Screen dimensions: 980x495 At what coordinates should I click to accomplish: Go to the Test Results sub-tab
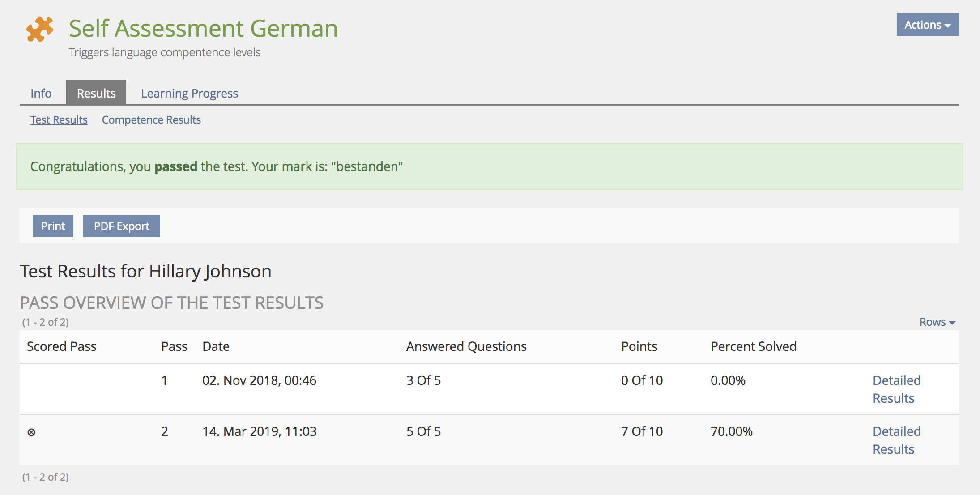click(59, 120)
